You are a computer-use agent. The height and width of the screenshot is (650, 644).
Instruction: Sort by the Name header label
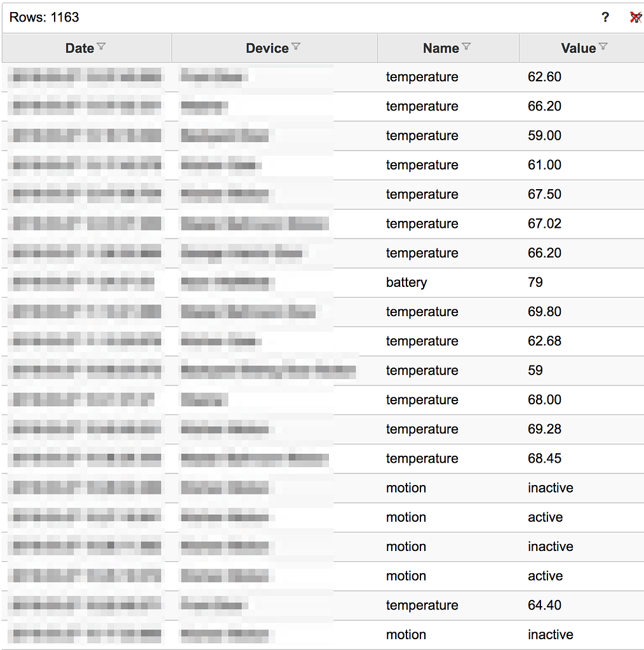[441, 48]
